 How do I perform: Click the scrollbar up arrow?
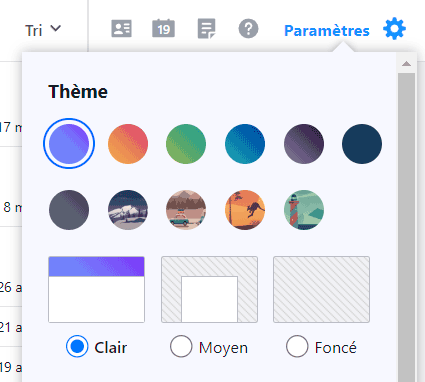tap(406, 63)
